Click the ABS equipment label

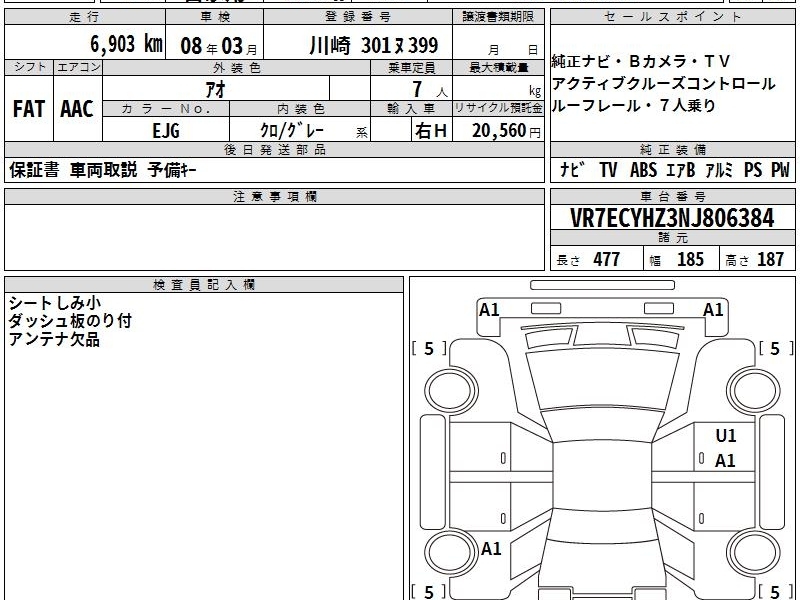click(643, 170)
